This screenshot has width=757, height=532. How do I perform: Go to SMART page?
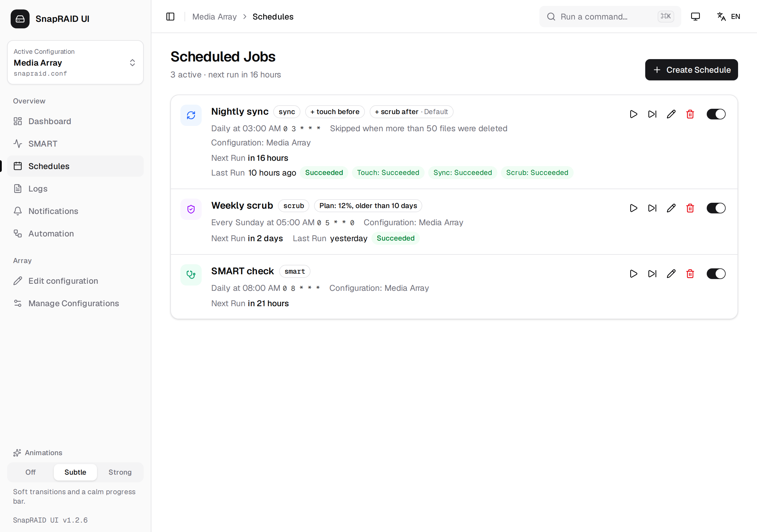click(x=75, y=144)
